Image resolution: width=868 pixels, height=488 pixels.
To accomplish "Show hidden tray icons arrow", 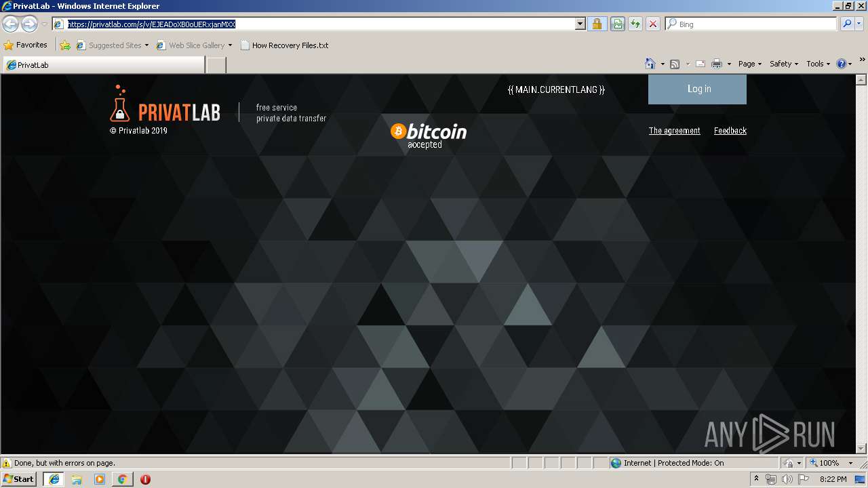I will [x=757, y=479].
